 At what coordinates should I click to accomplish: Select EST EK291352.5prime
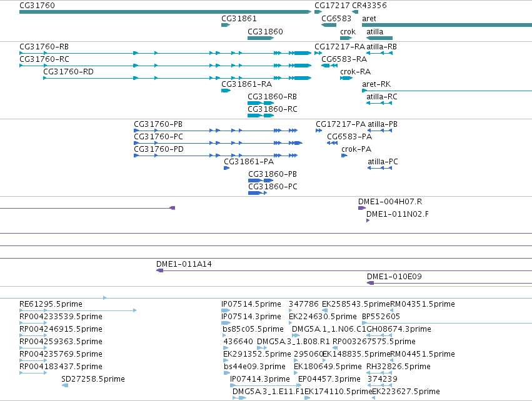226,360
